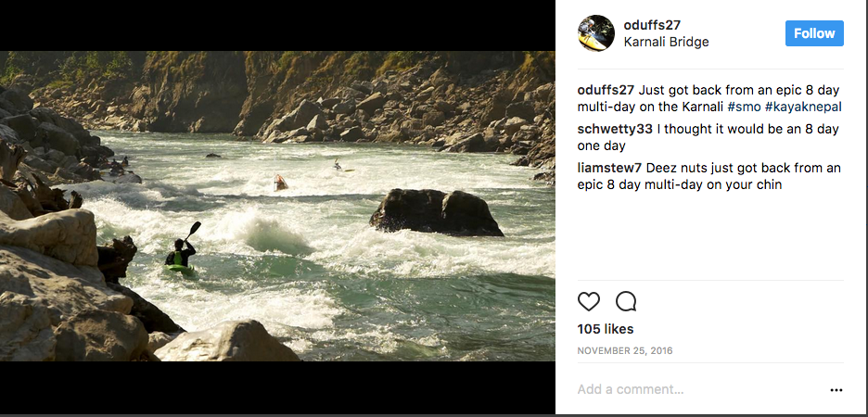868x417 pixels.
Task: Open the oduffs27 profile picture
Action: click(x=596, y=33)
